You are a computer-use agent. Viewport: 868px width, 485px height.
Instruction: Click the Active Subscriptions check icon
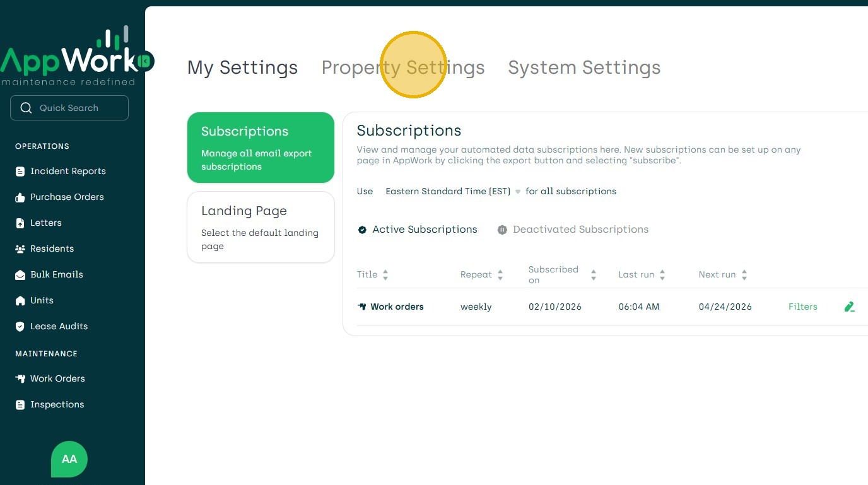(x=362, y=230)
